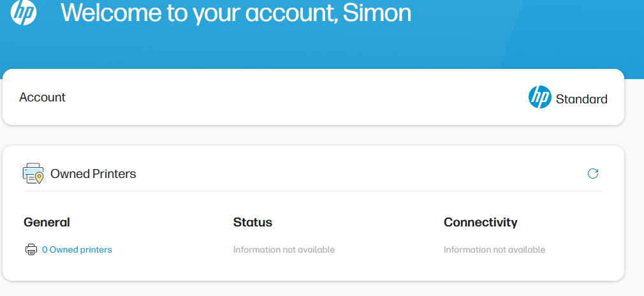Click the HP logo in header
Viewport: 644px width, 296px height.
[x=24, y=13]
